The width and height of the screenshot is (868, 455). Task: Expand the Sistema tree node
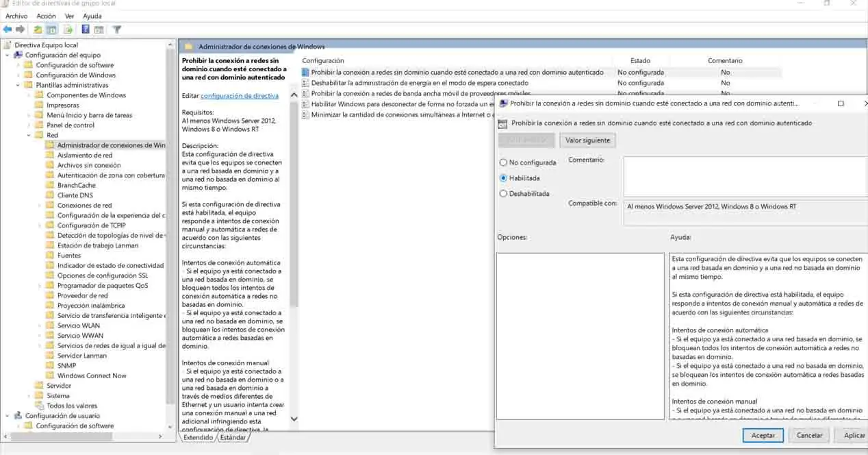coord(29,395)
